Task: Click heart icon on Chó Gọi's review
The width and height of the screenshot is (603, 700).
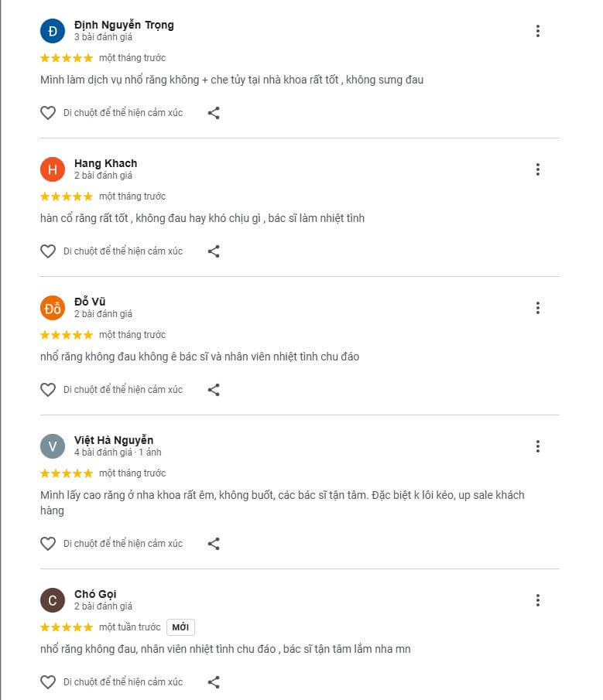Action: (x=48, y=682)
